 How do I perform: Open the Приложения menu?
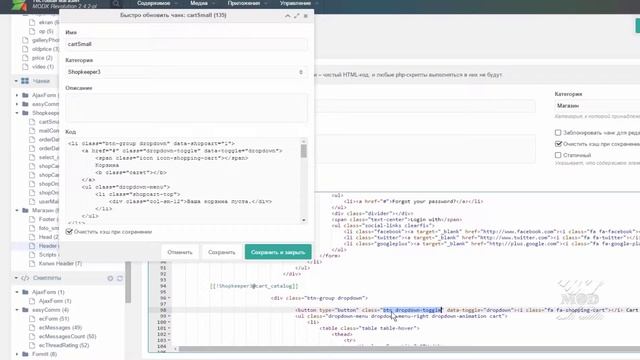(x=244, y=3)
